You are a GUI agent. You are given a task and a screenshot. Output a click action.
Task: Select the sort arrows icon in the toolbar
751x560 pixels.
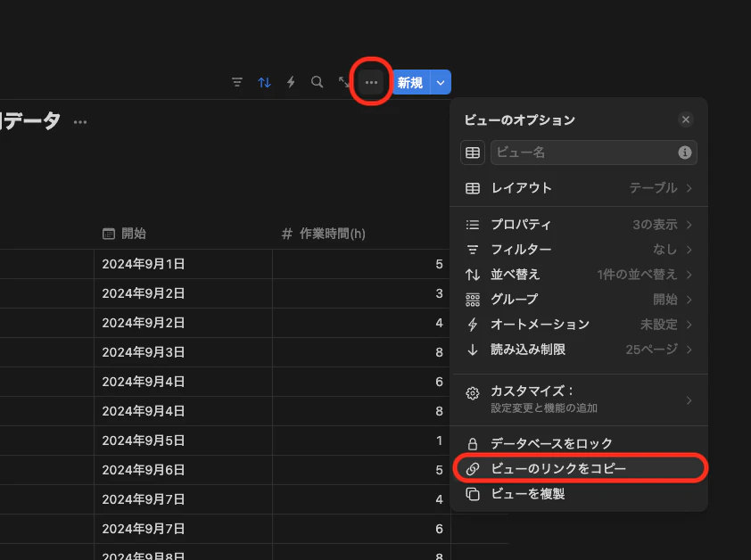click(264, 82)
